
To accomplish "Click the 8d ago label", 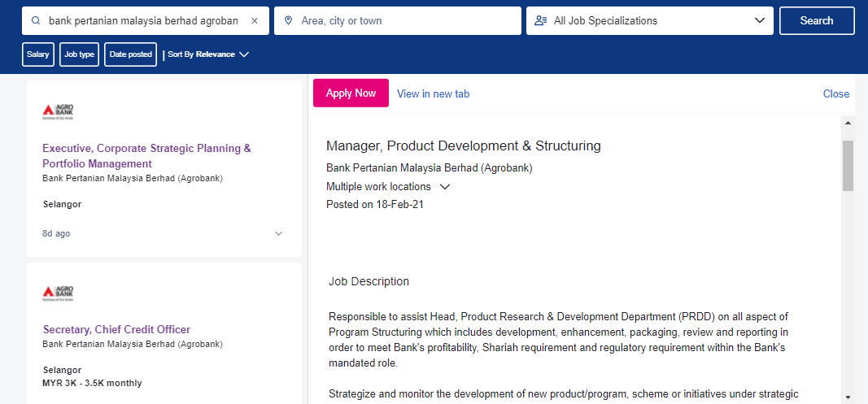I will tap(56, 233).
